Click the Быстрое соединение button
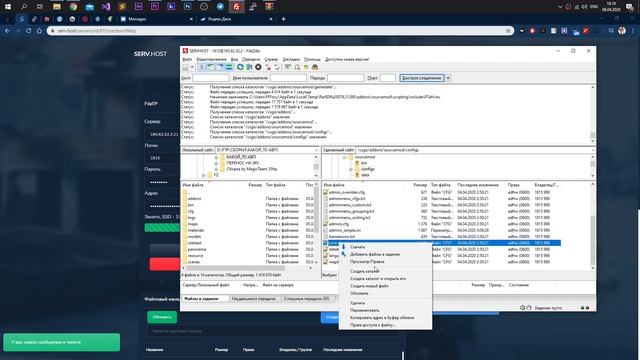Viewport: 640px width, 360px height. coord(422,78)
